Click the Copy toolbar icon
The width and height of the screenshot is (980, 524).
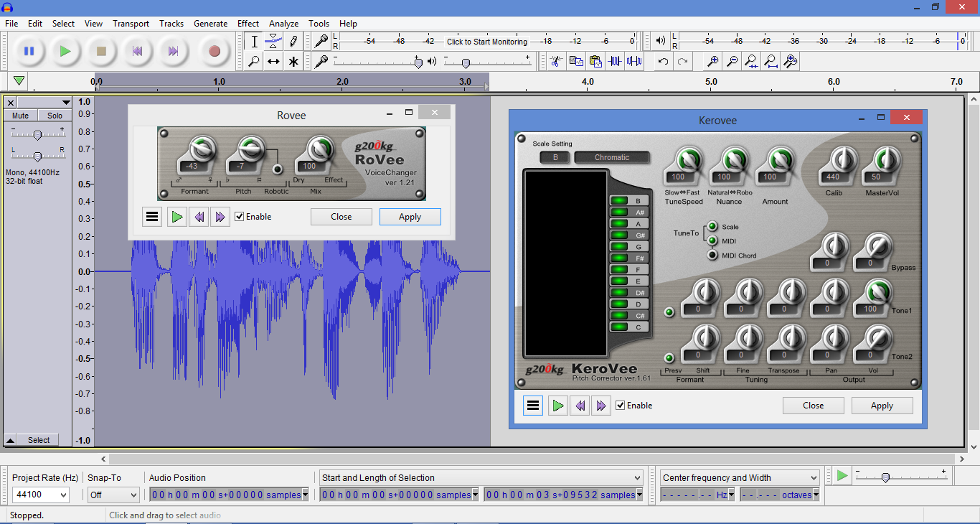575,62
